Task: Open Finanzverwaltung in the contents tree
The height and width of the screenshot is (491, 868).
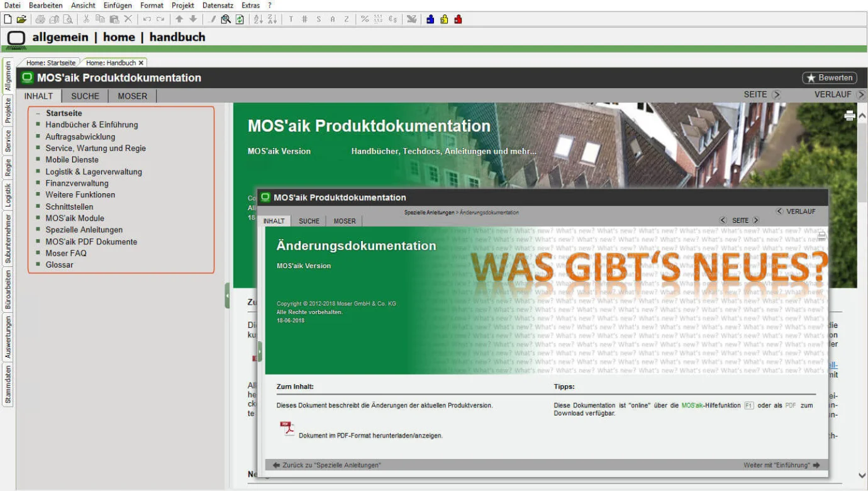Action: 77,183
